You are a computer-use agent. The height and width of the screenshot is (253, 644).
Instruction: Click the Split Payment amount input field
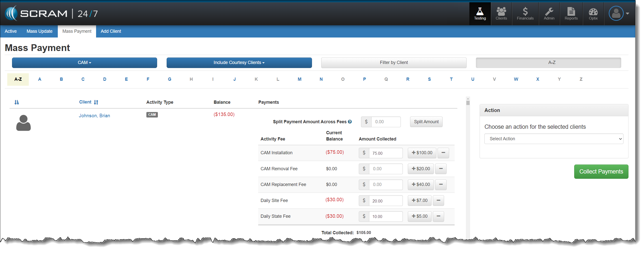(386, 122)
